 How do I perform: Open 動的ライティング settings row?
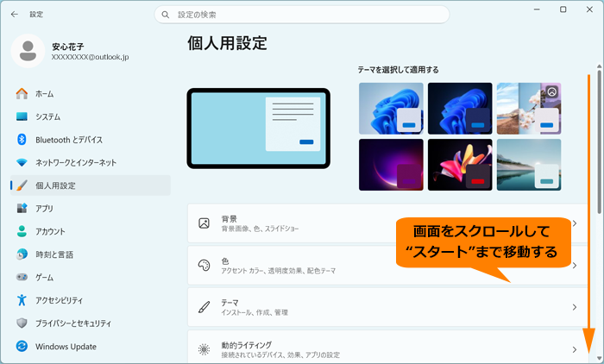pyautogui.click(x=387, y=347)
